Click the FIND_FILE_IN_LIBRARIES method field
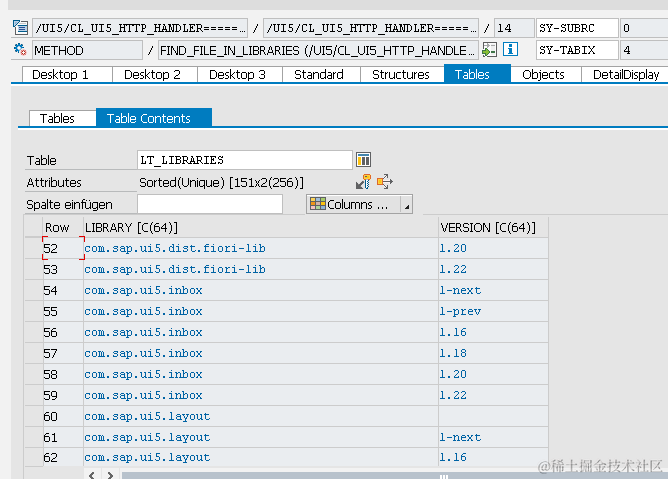Image resolution: width=668 pixels, height=479 pixels. (x=317, y=50)
